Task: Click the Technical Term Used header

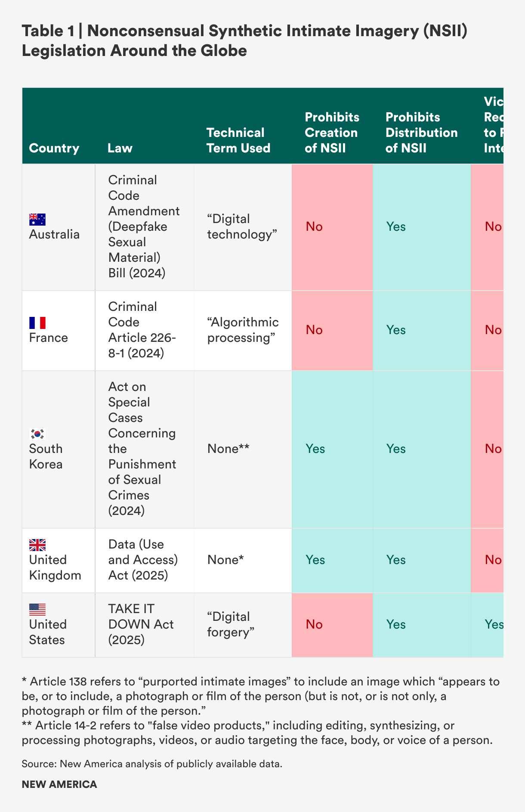Action: (238, 140)
